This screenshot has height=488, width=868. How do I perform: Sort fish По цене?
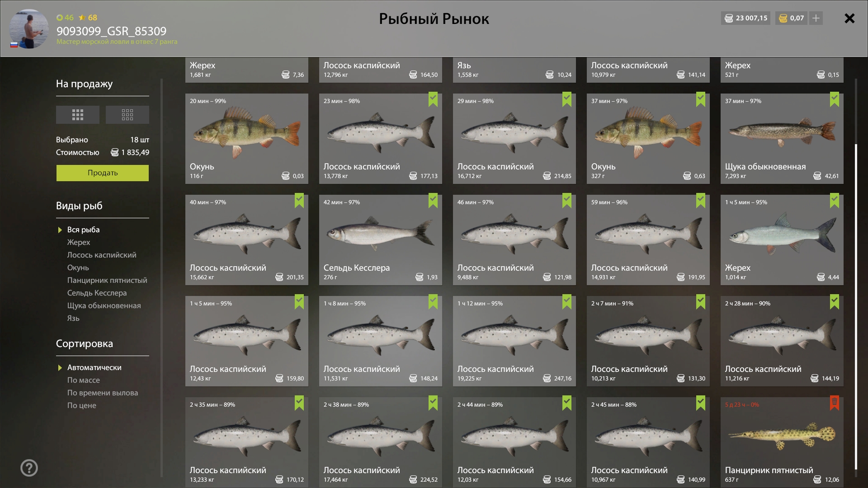tap(82, 406)
